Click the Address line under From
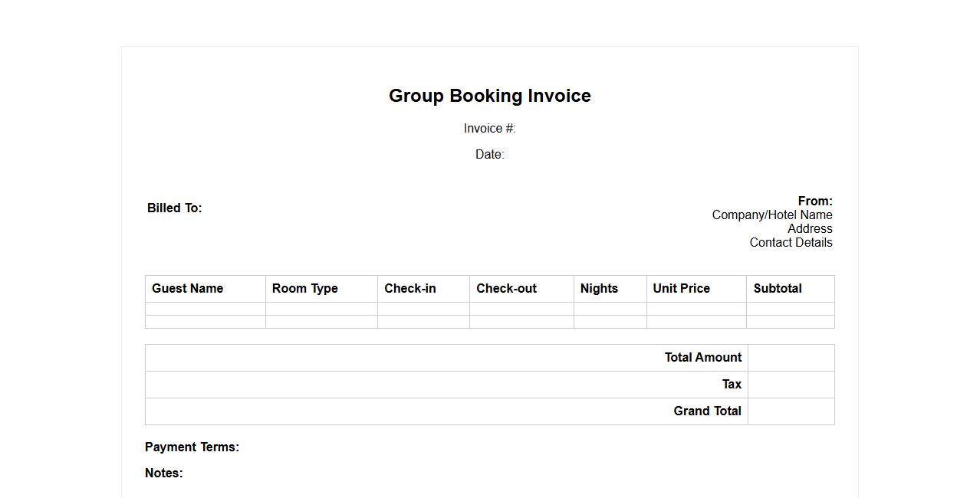This screenshot has height=498, width=980. [x=809, y=228]
